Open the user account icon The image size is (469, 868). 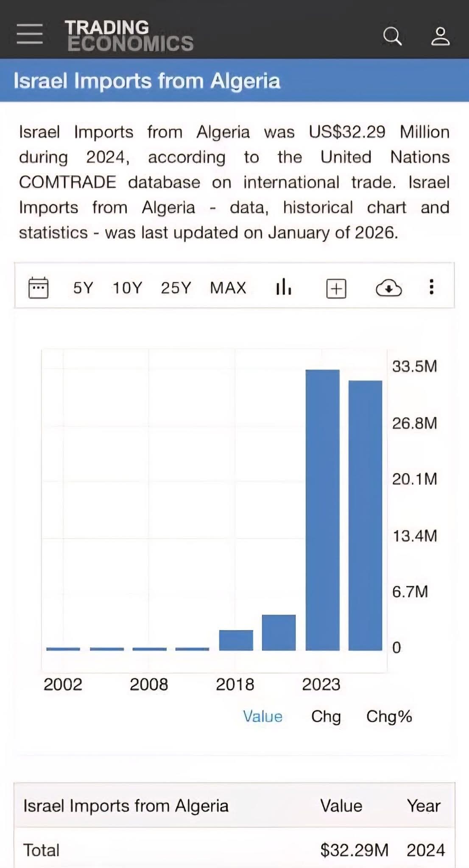click(x=441, y=36)
